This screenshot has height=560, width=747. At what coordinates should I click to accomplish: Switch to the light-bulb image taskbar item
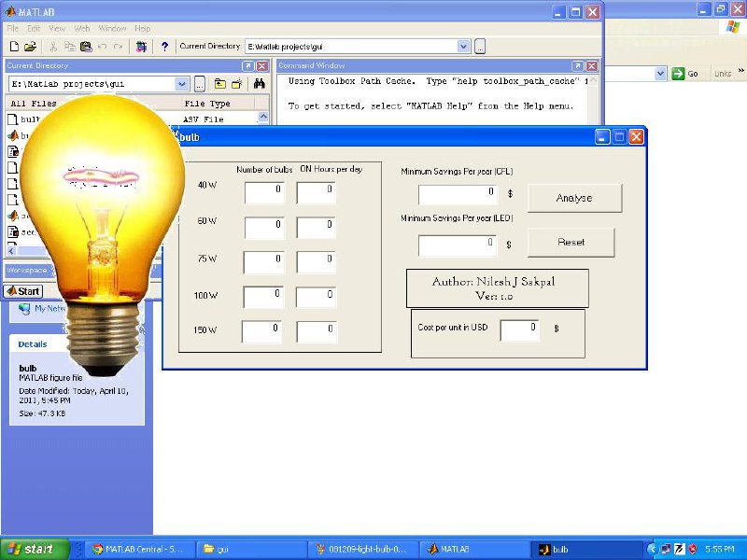tap(361, 550)
